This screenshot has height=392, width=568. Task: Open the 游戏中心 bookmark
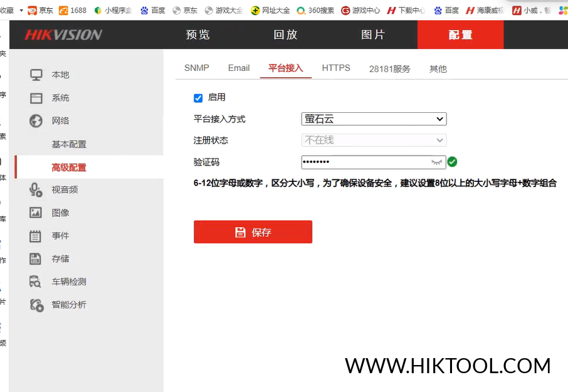coord(360,11)
